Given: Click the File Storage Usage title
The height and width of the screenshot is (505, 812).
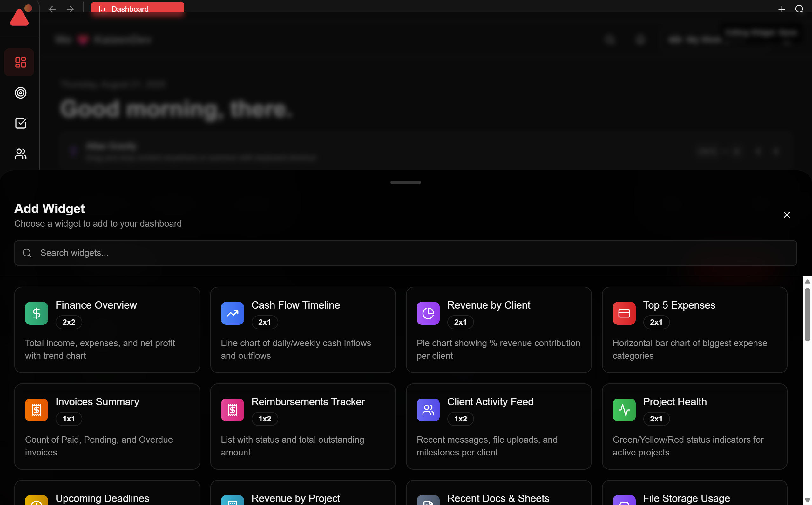Looking at the screenshot, I should point(687,498).
